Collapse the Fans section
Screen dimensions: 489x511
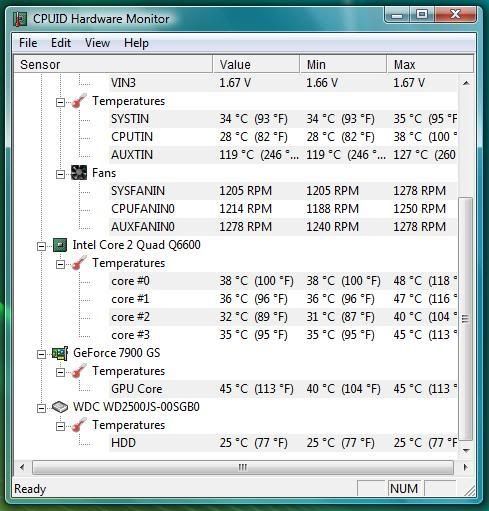pos(60,174)
